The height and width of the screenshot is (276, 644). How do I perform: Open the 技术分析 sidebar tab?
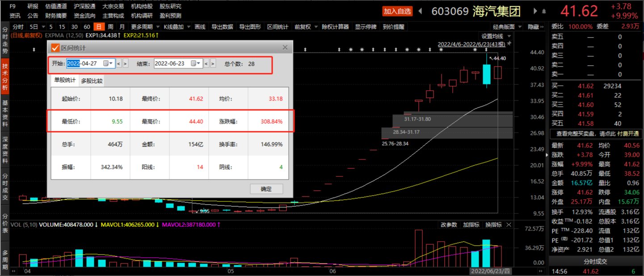(x=5, y=76)
